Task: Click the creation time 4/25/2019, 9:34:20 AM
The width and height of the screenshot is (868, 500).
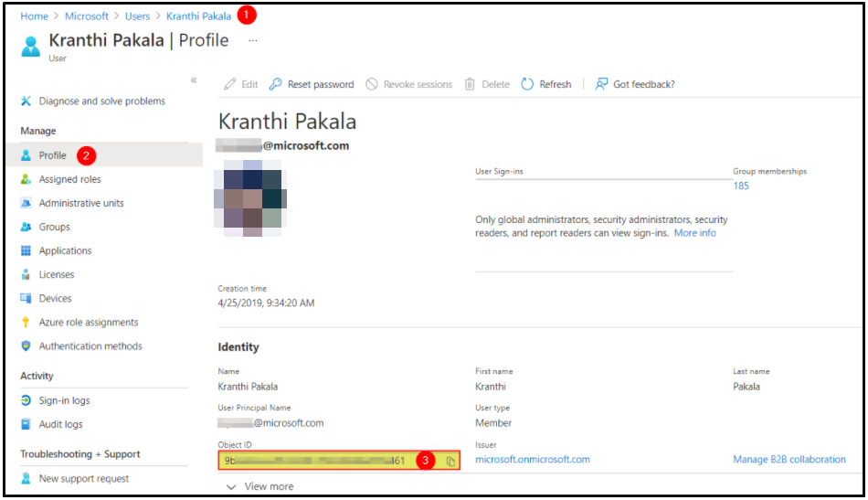Action: 266,303
